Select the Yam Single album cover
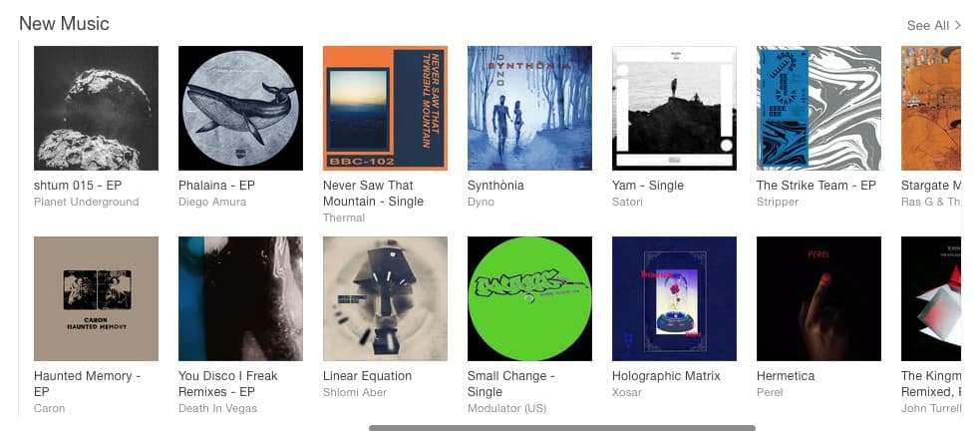The height and width of the screenshot is (431, 980). click(674, 108)
